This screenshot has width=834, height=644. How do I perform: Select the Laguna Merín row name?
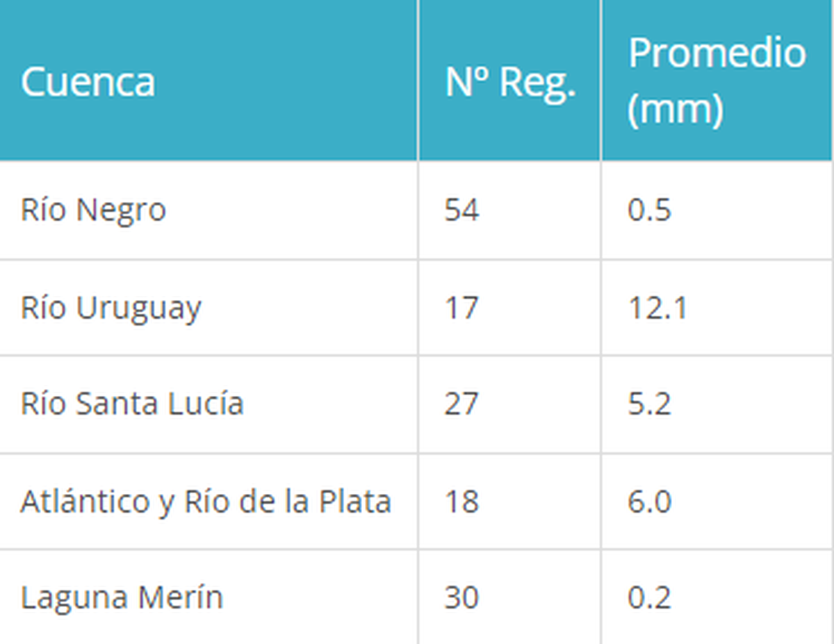pos(122,597)
